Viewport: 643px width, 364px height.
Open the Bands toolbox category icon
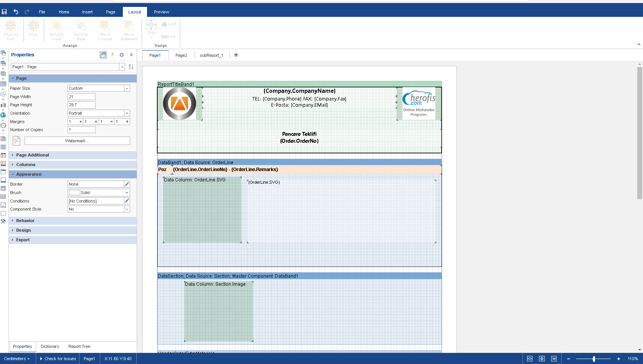click(3, 53)
